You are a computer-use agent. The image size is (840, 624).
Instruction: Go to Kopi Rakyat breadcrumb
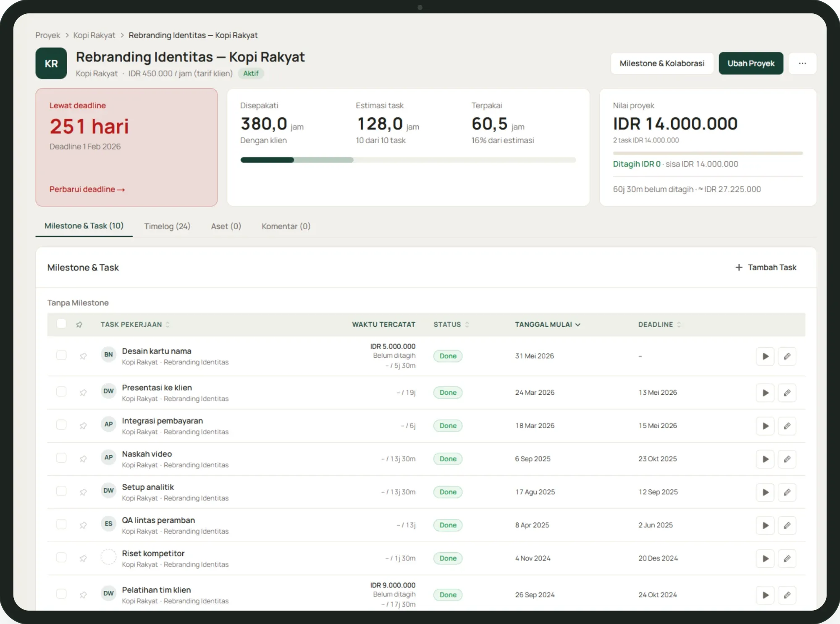[x=94, y=35]
